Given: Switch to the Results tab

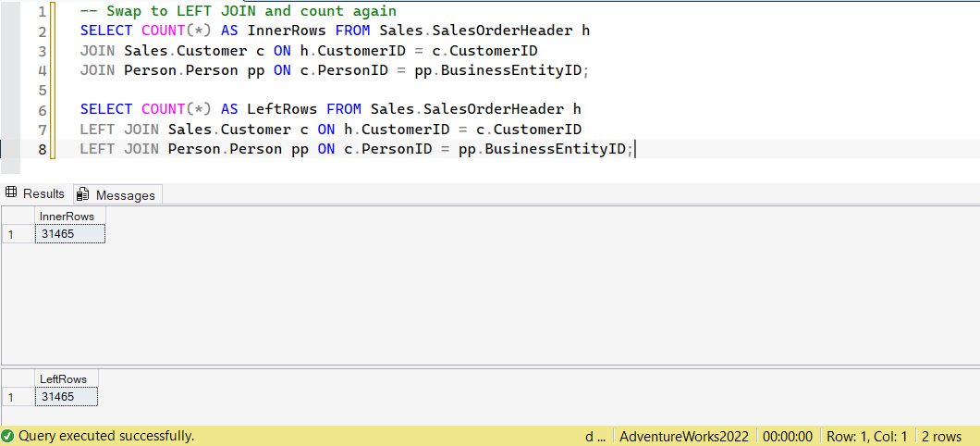Looking at the screenshot, I should (36, 194).
